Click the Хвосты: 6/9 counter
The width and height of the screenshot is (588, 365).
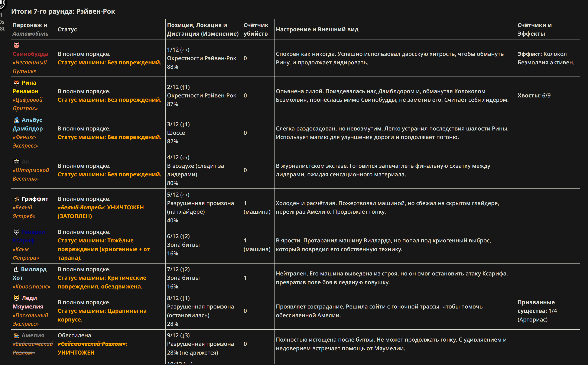[x=534, y=95]
